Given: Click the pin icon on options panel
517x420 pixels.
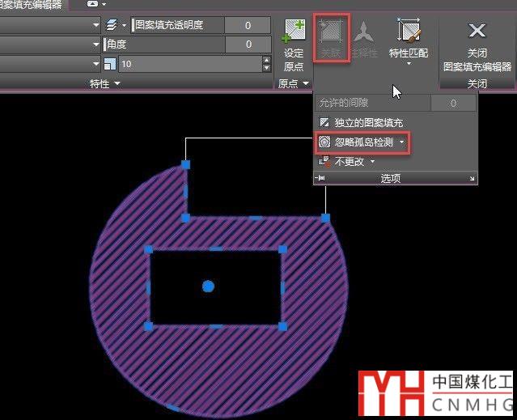Looking at the screenshot, I should 321,178.
